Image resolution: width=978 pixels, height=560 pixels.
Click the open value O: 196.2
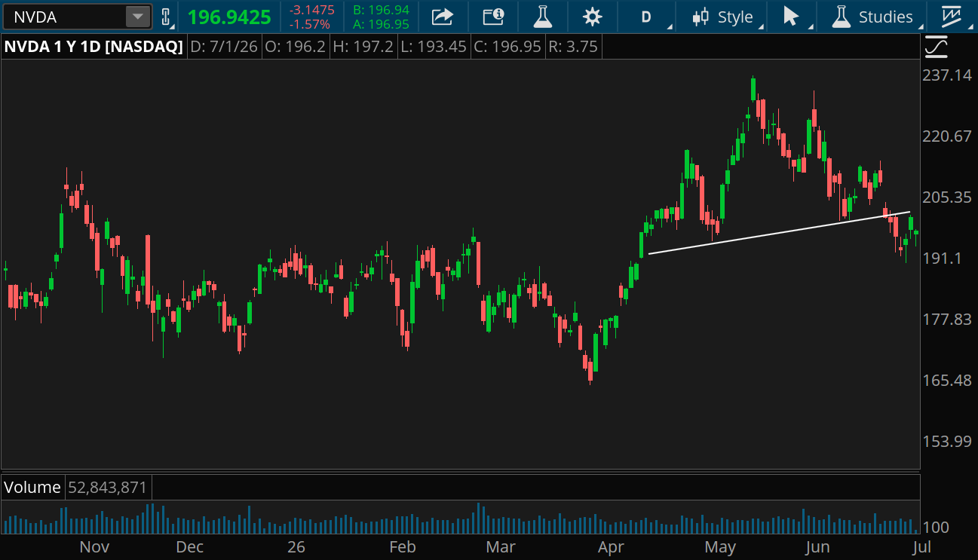(295, 47)
